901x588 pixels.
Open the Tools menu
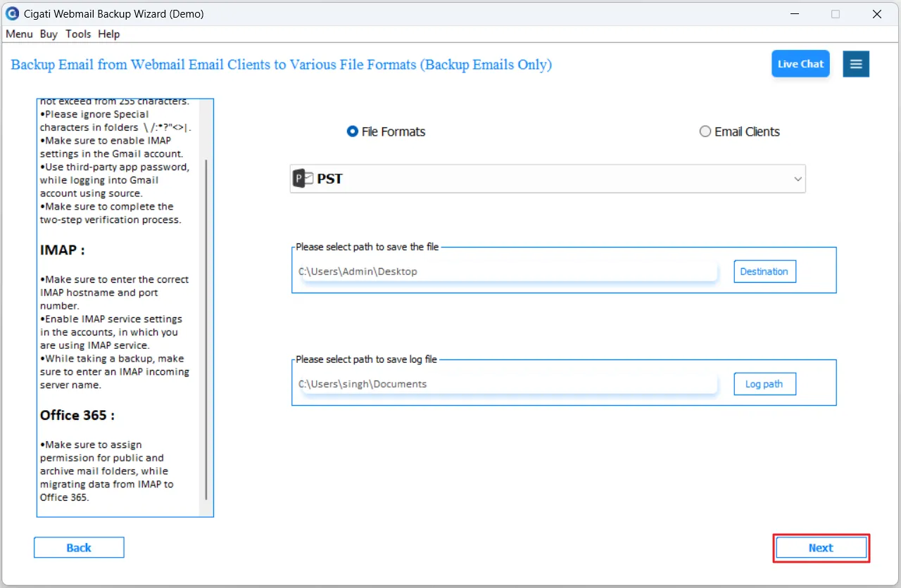tap(78, 34)
